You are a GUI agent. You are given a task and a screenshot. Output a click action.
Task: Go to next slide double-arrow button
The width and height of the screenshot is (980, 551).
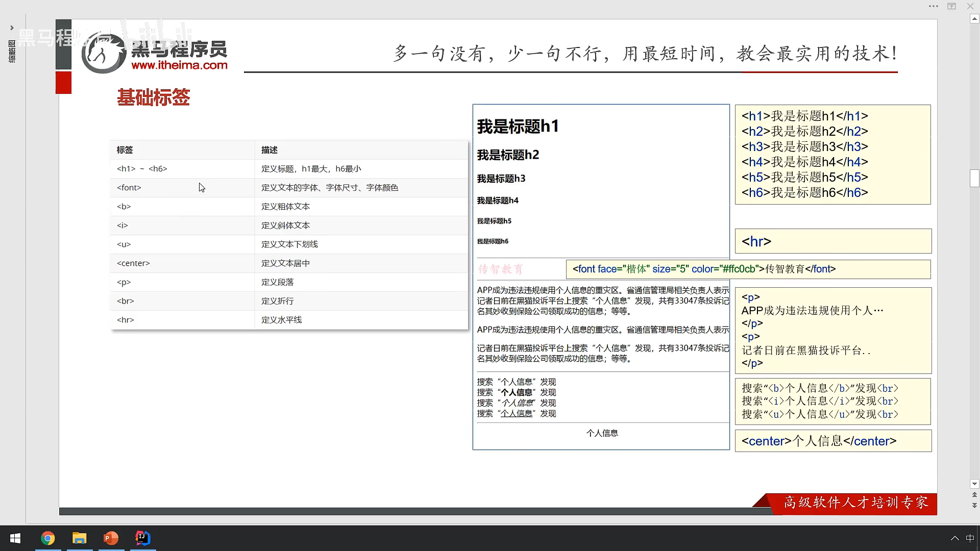tap(974, 506)
